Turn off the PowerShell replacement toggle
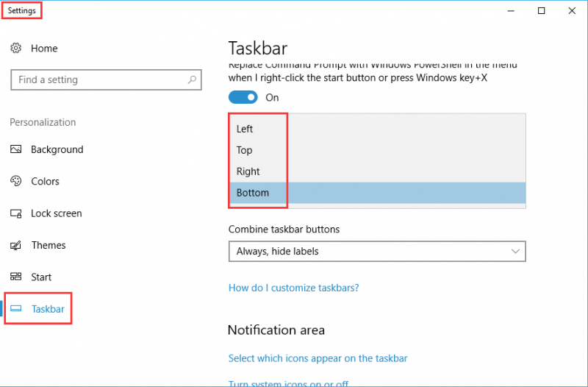The width and height of the screenshot is (588, 387). [x=243, y=98]
